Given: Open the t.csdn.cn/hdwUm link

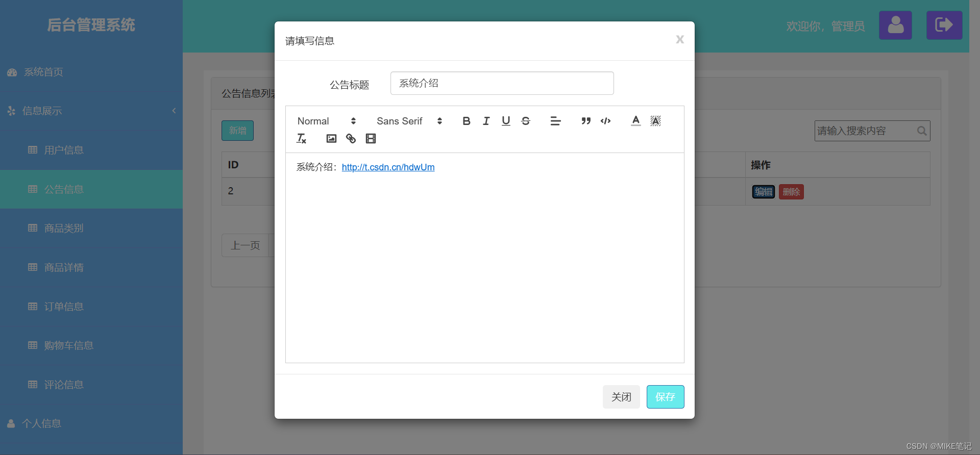Looking at the screenshot, I should click(x=388, y=167).
